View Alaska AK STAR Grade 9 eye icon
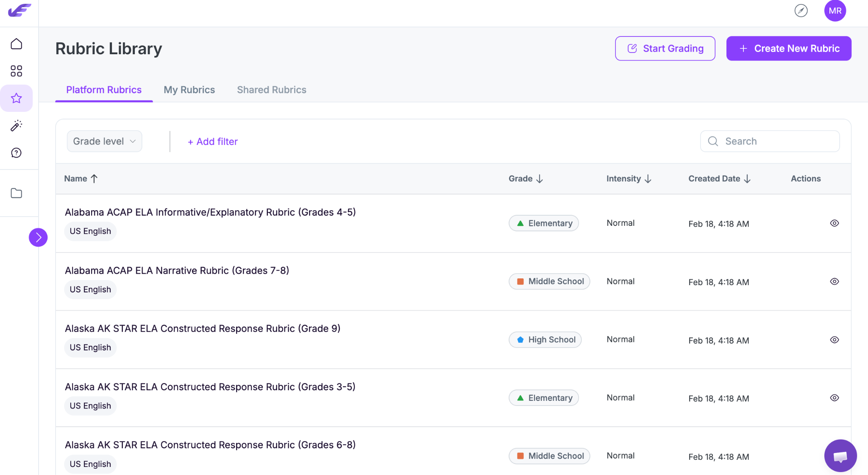The width and height of the screenshot is (868, 475). [x=834, y=340]
